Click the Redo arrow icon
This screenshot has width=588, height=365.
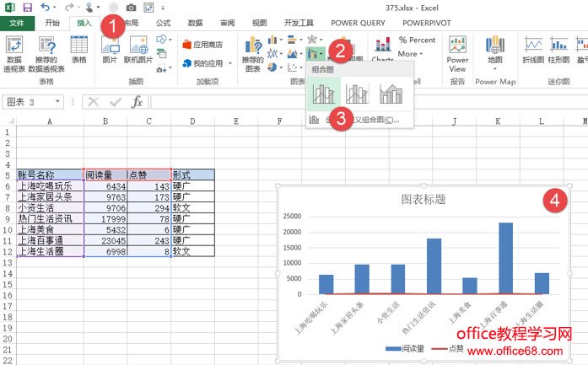69,7
